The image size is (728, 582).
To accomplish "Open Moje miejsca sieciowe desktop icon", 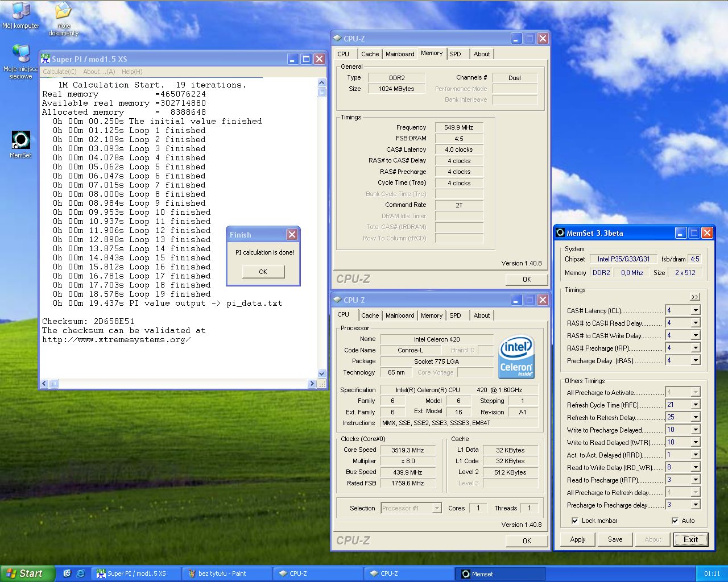I will (20, 61).
